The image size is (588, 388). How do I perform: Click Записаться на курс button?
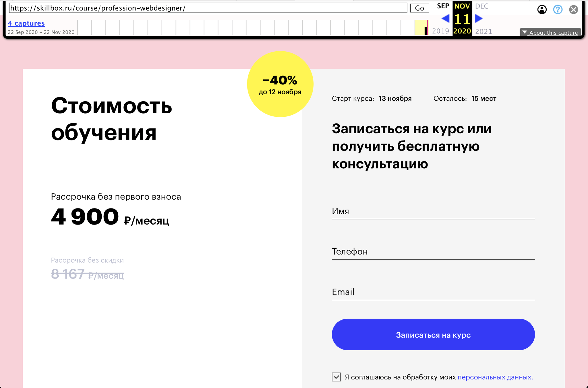[x=434, y=335]
